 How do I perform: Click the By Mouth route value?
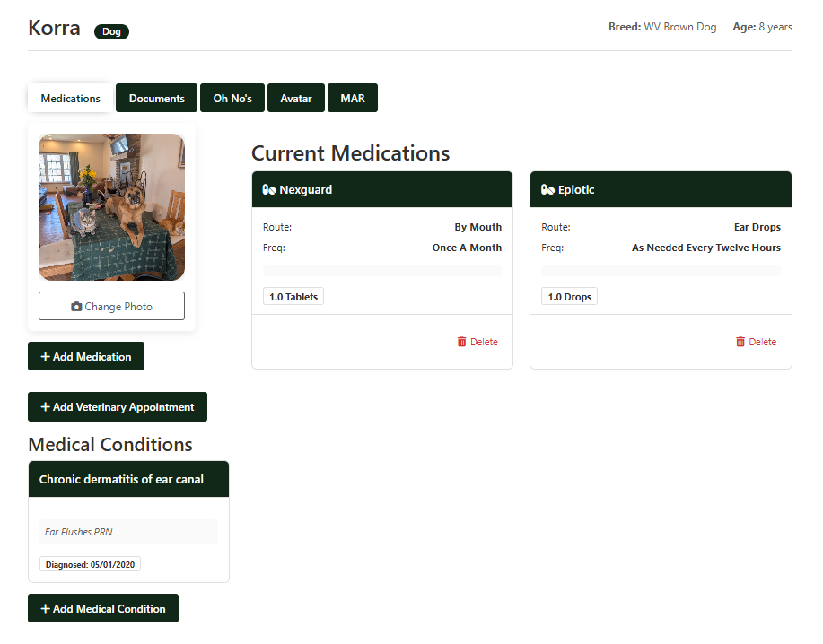coord(478,227)
